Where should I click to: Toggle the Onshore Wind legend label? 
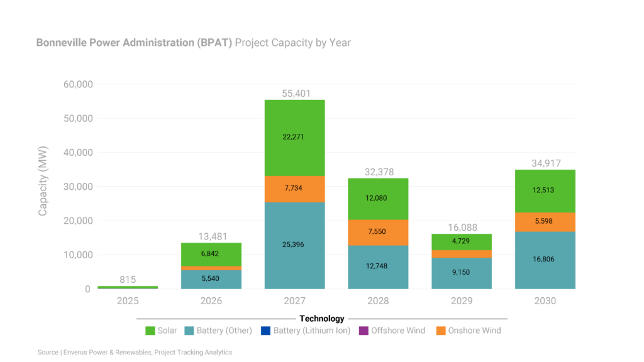coord(474,331)
